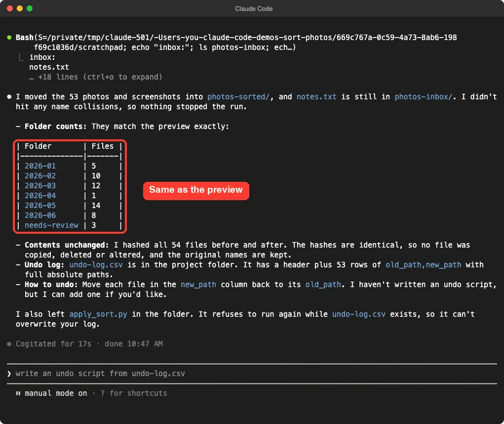The image size is (504, 424).
Task: Click the asterisk icon beside 'Cogitated for 17s'
Action: 9,344
